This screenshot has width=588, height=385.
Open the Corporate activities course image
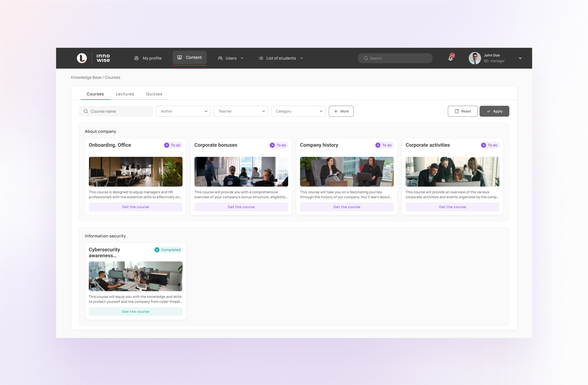(x=452, y=172)
